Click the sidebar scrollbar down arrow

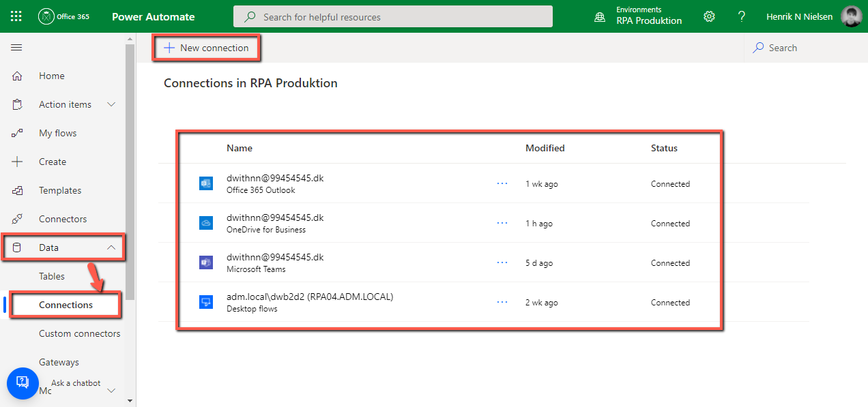coord(130,402)
